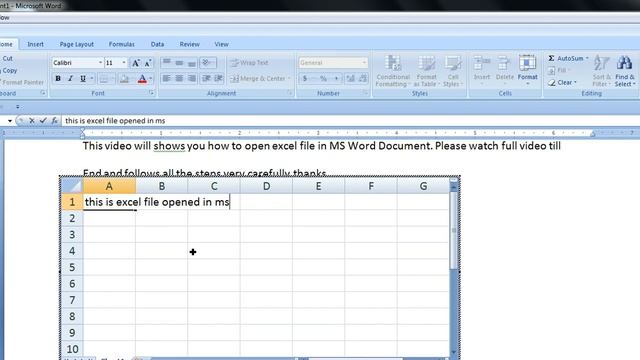Click the Fill Color paint bucket
This screenshot has width=640, height=360.
(124, 78)
